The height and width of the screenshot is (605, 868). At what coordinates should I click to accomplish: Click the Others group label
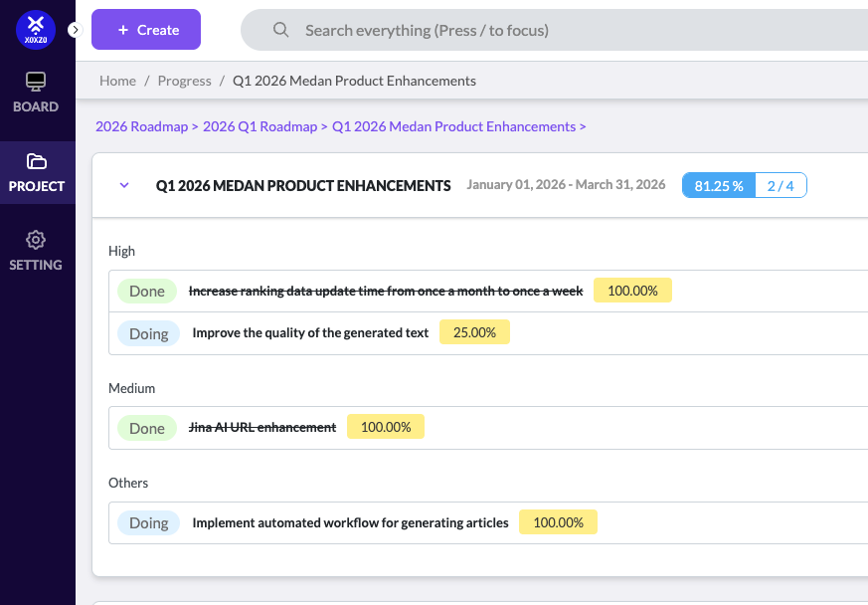(128, 484)
